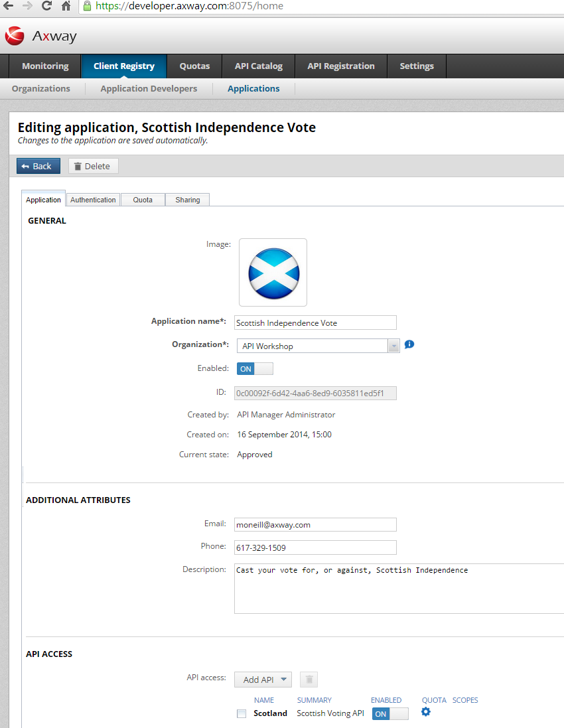Reload the page with refresh icon

click(x=46, y=5)
